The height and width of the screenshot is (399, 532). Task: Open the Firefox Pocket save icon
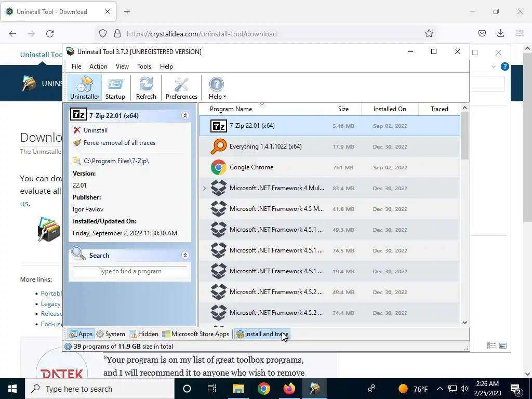tap(482, 33)
